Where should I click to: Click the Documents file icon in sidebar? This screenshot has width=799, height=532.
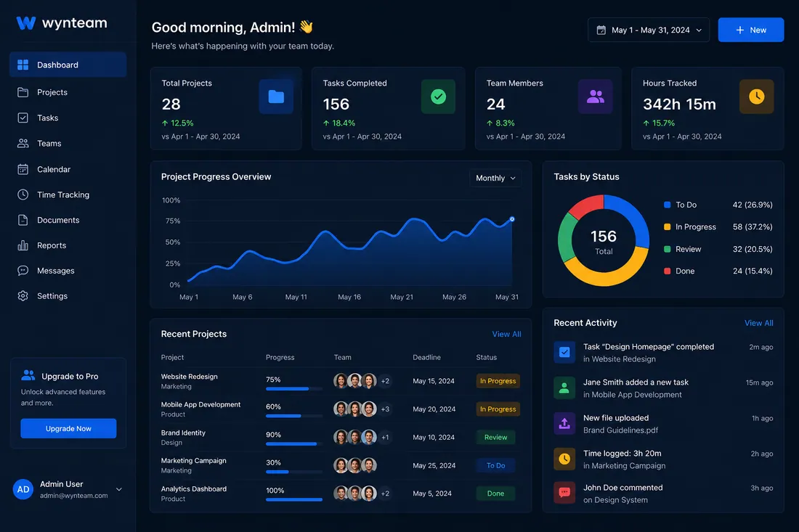pyautogui.click(x=23, y=220)
